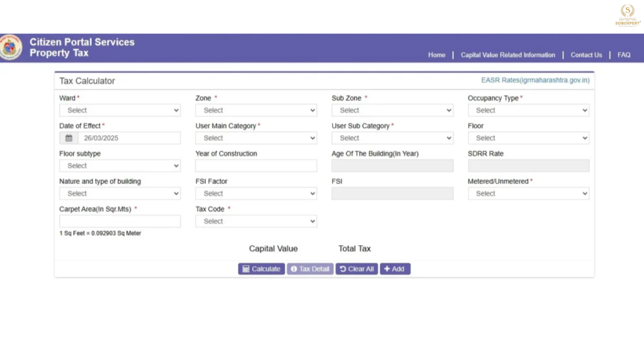Click the Clear All button
This screenshot has height=337, width=644.
pyautogui.click(x=357, y=269)
